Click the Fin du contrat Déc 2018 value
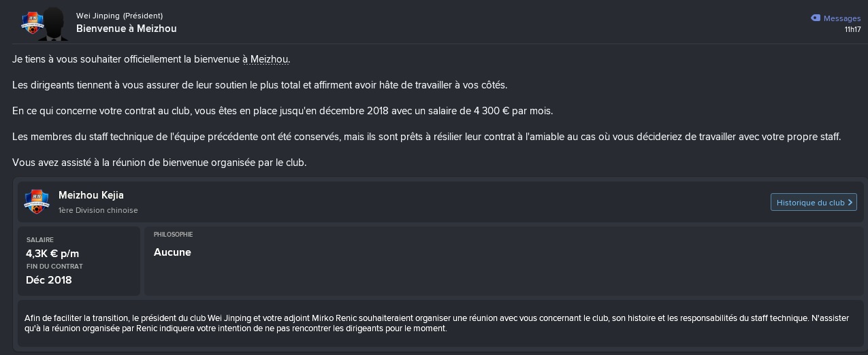The width and height of the screenshot is (868, 355). [49, 280]
